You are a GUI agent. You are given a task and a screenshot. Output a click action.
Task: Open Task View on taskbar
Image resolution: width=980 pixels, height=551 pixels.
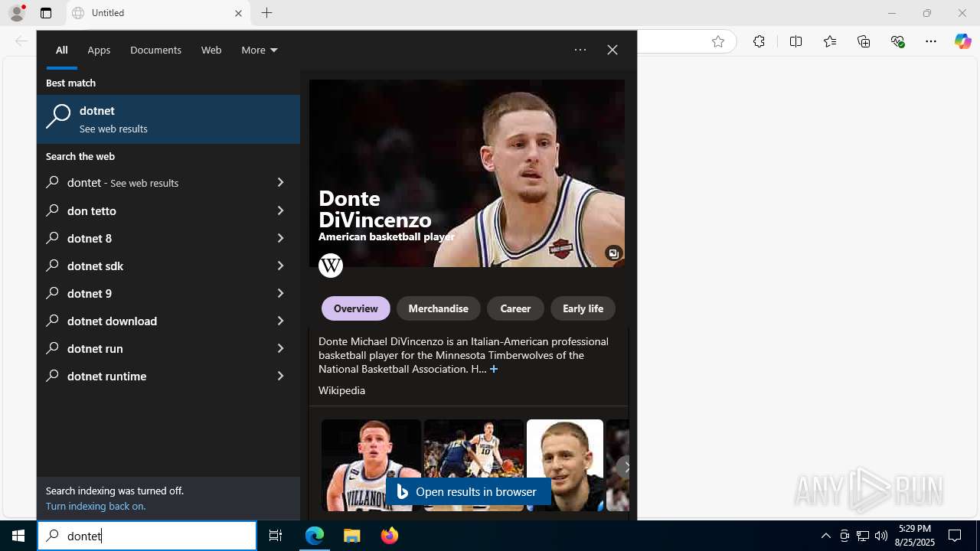coord(276,536)
